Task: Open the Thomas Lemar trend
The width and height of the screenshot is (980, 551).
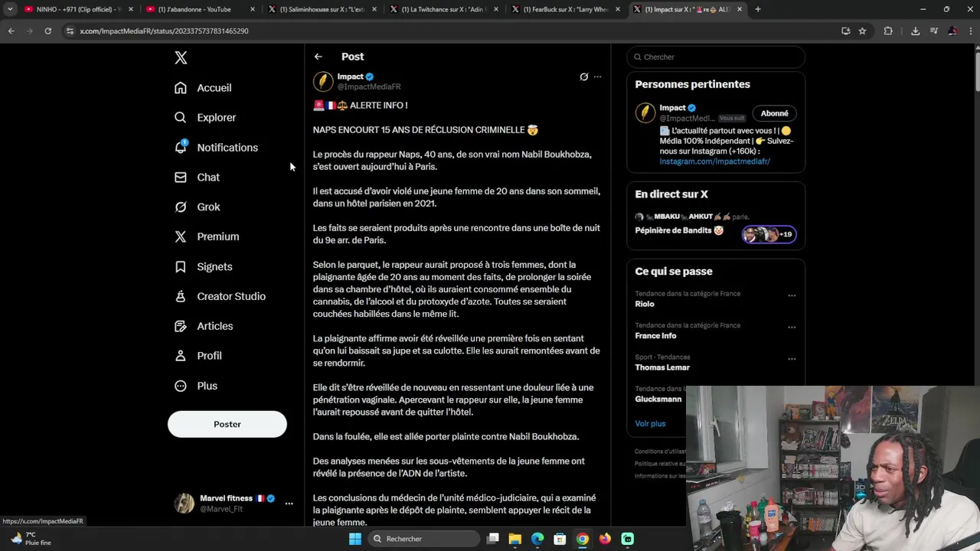Action: pyautogui.click(x=662, y=367)
